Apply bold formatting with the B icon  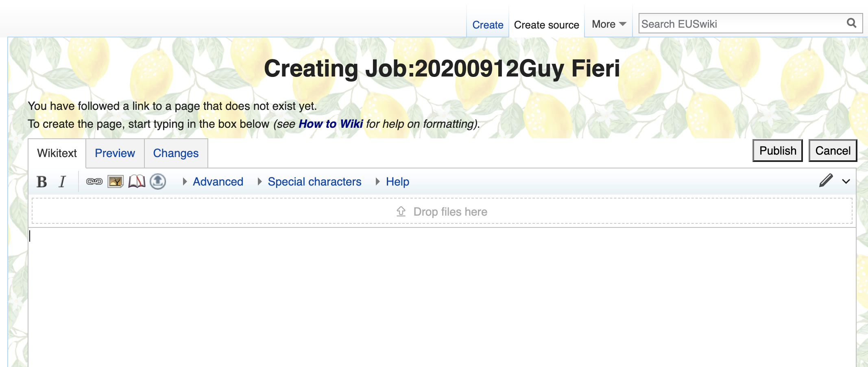point(41,181)
